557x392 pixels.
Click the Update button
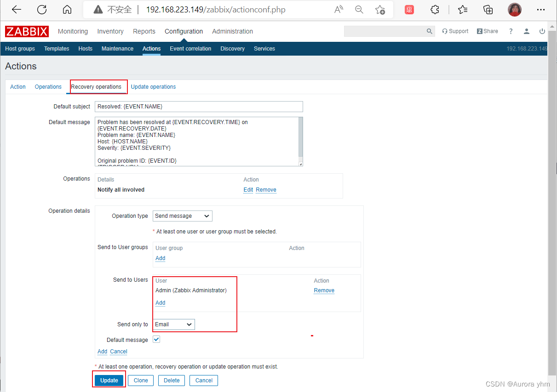tap(109, 381)
